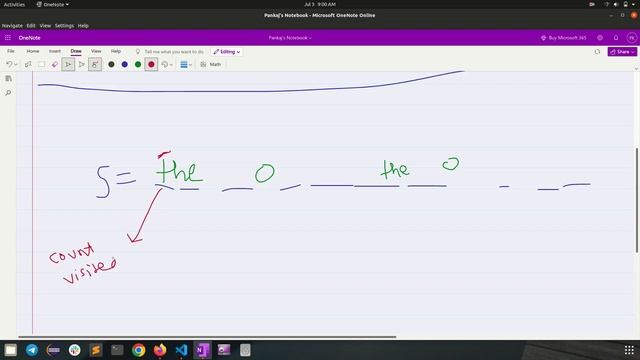Click the Math button
Image resolution: width=640 pixels, height=360 pixels.
211,64
